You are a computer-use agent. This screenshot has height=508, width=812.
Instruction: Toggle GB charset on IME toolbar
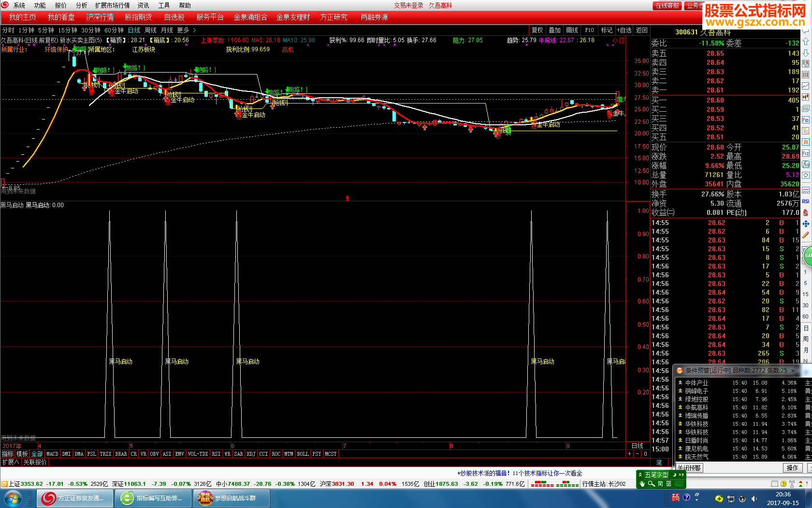[669, 484]
